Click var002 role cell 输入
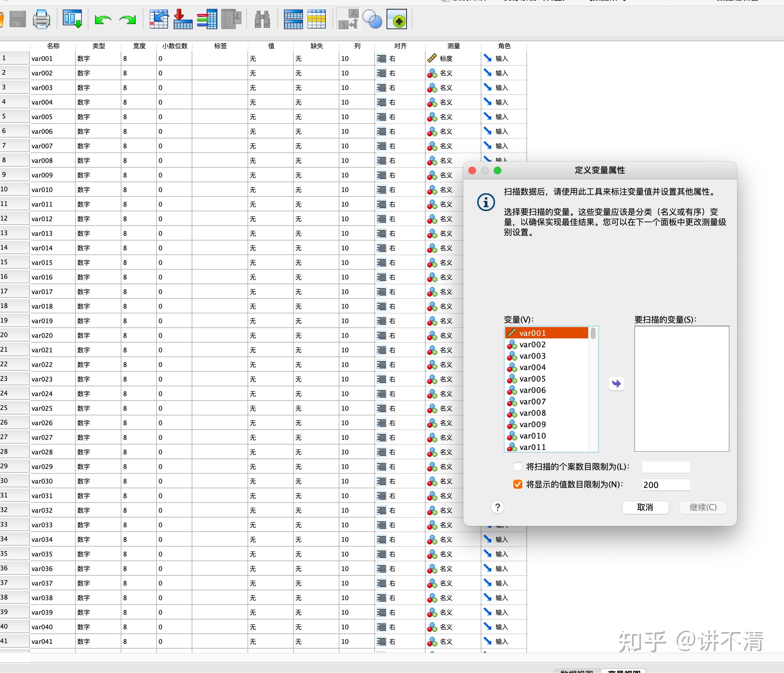The image size is (784, 673). point(501,73)
